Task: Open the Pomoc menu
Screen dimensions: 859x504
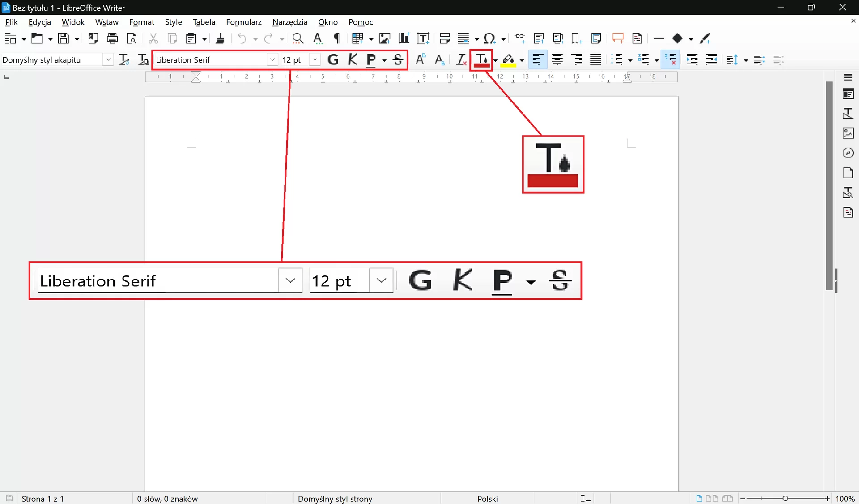Action: 361,22
